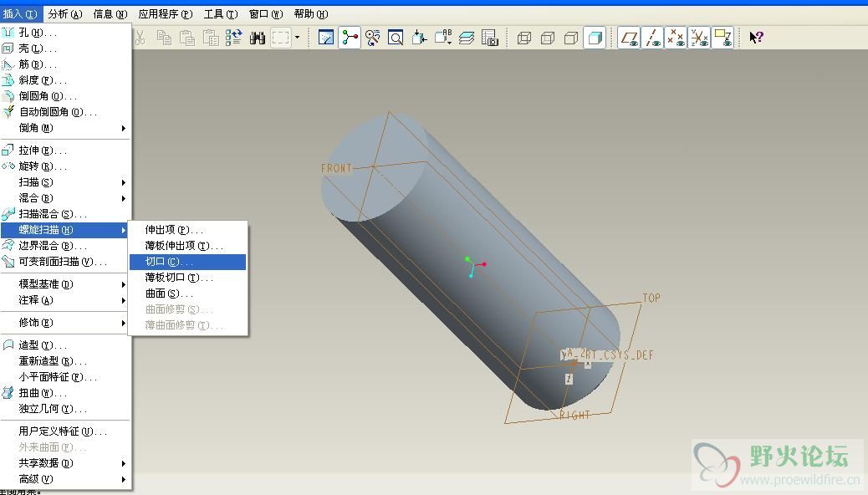Click the Extrude icon beside 拉伸(E)
This screenshot has width=868, height=495.
pyautogui.click(x=8, y=150)
